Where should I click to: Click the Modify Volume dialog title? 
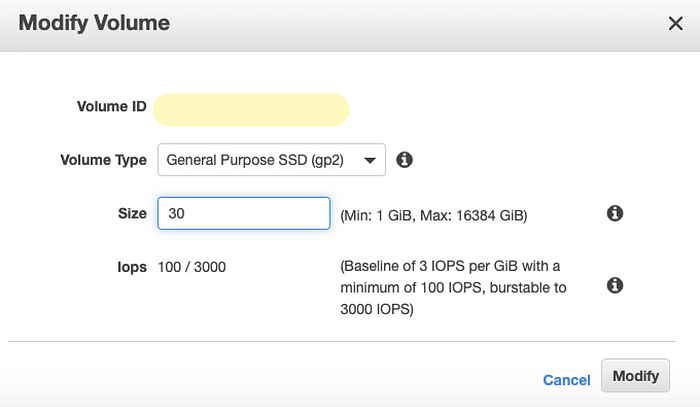click(94, 23)
